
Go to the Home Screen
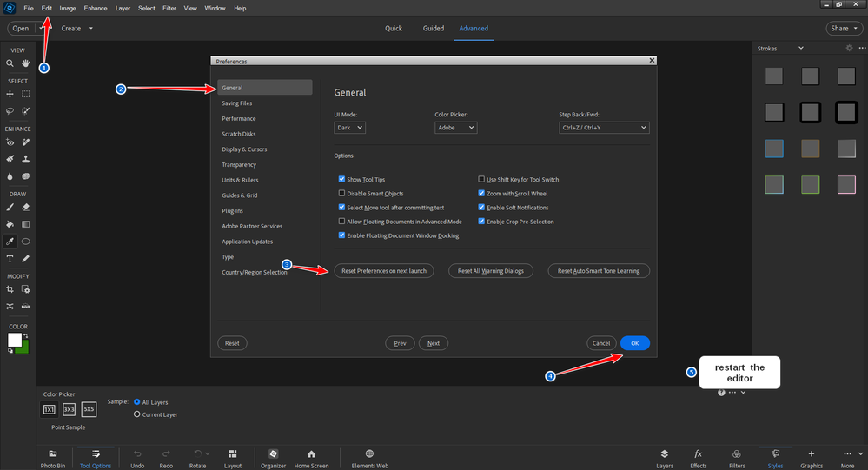point(311,459)
